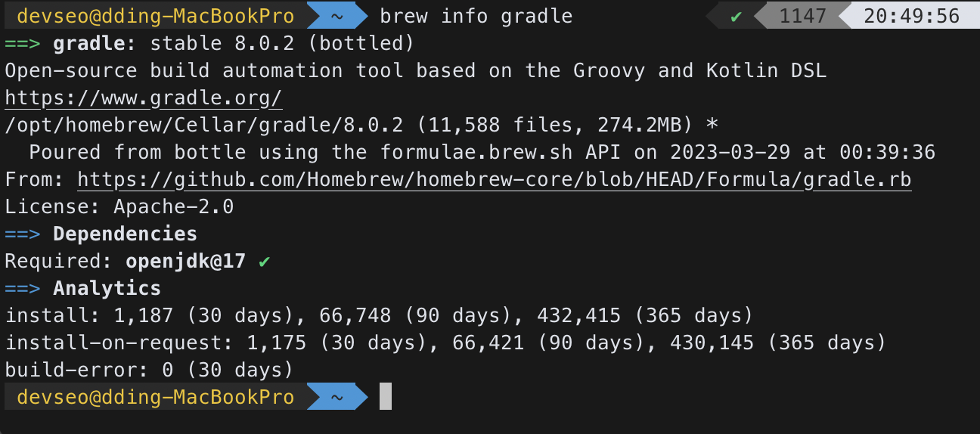Click the blue tilde directory segment of the top prompt
Screen dimensions: 980x434
click(x=337, y=16)
